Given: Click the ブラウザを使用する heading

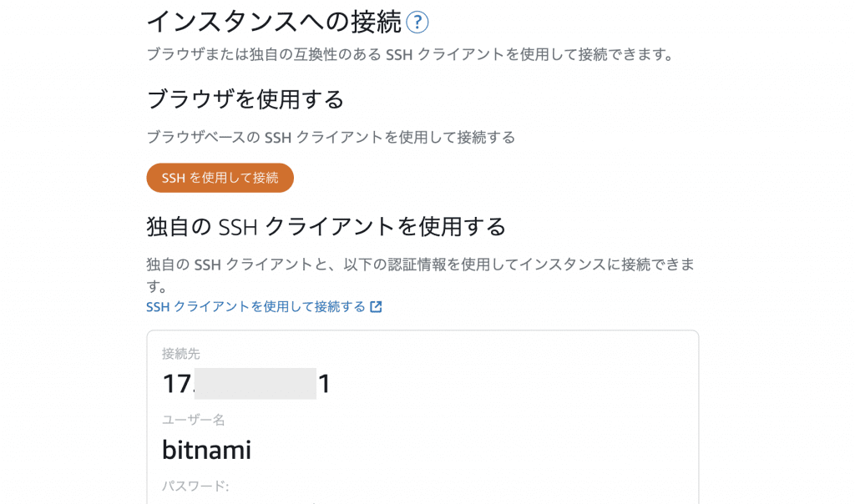Looking at the screenshot, I should point(245,99).
